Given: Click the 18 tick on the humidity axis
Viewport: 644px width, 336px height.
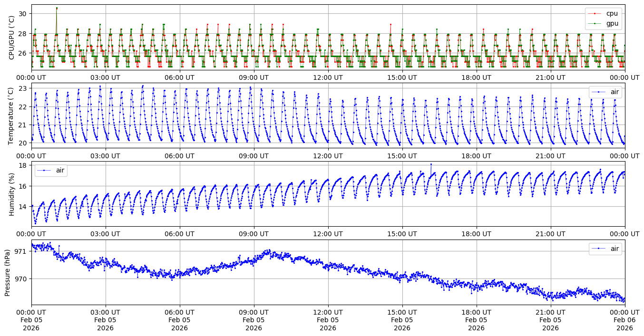Looking at the screenshot, I should [23, 165].
